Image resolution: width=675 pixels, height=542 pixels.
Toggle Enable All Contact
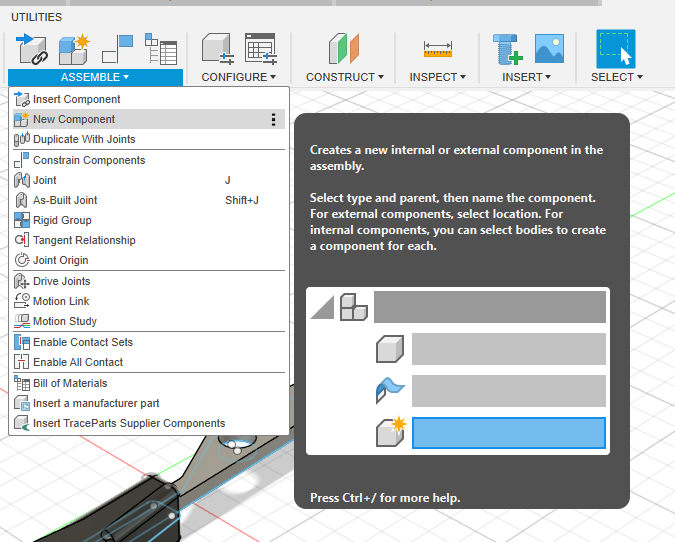(78, 362)
